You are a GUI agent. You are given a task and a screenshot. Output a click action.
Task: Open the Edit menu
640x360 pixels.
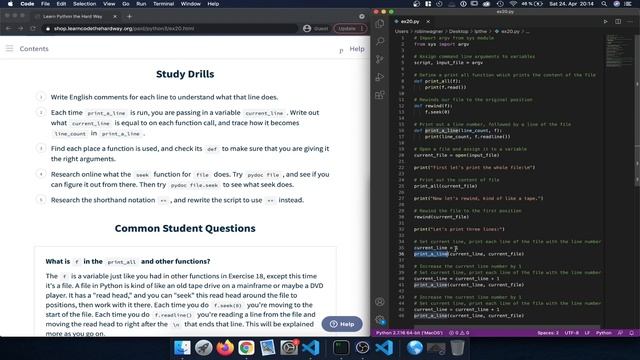(x=61, y=4)
